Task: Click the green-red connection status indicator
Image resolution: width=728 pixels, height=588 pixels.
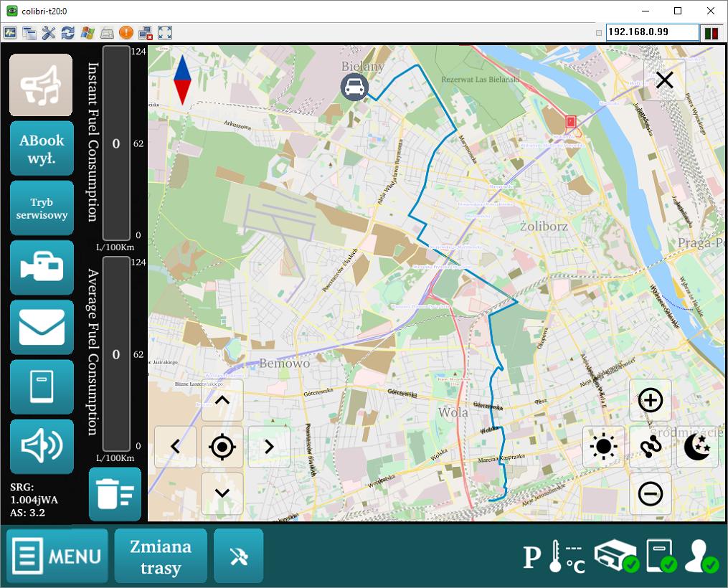Action: click(x=712, y=33)
